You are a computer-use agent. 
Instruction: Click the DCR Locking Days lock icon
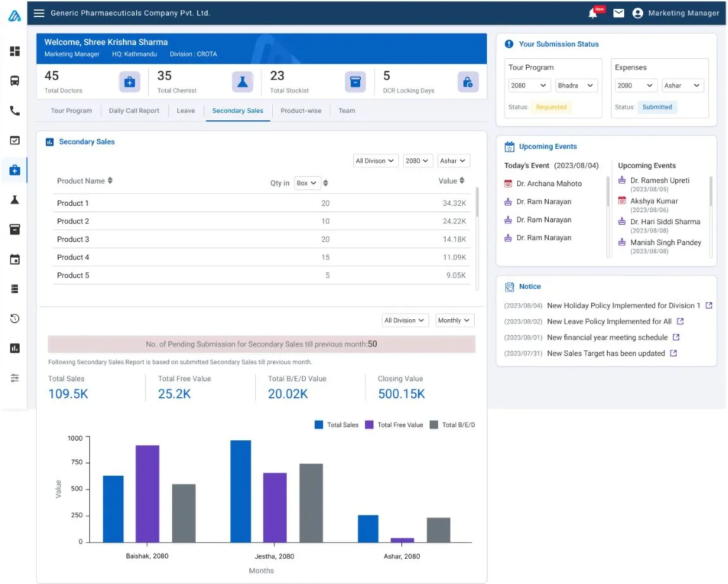[x=468, y=82]
